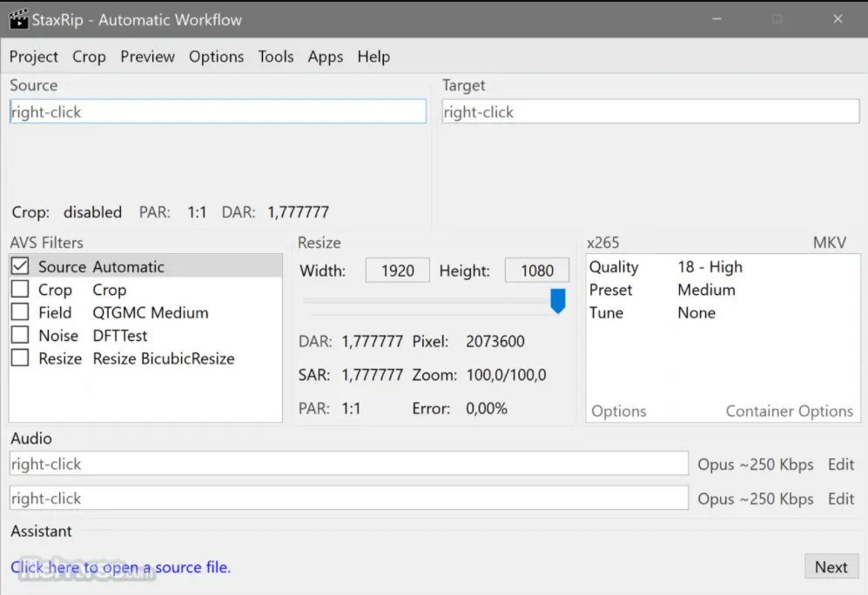The height and width of the screenshot is (595, 868).
Task: Toggle the Source Automatic filter checkbox
Action: pos(20,267)
